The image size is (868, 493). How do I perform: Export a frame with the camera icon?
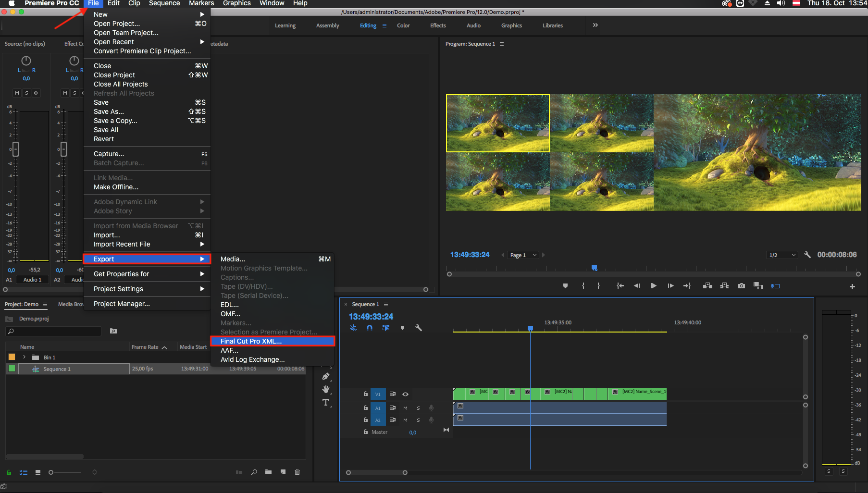click(x=742, y=286)
